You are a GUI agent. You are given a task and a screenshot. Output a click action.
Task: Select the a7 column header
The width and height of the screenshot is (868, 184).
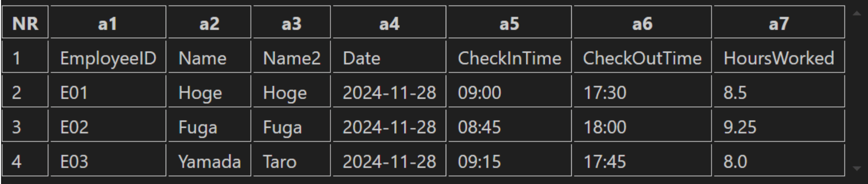tap(779, 22)
